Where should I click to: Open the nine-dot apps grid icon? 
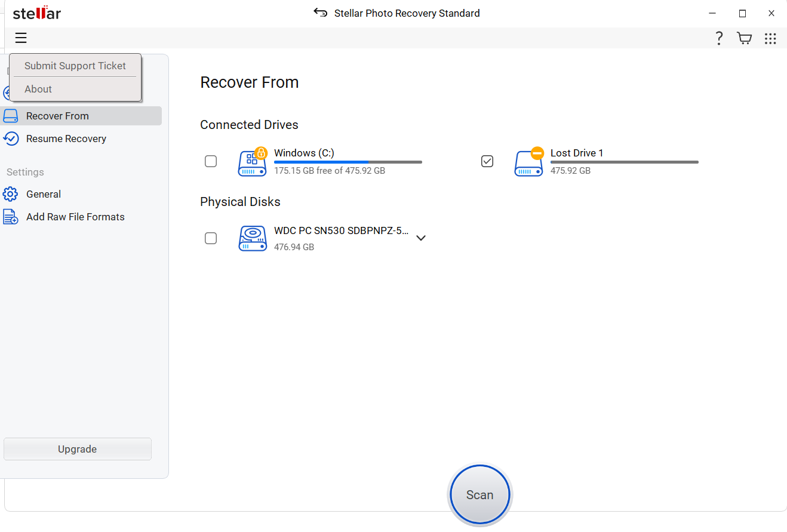pos(770,38)
